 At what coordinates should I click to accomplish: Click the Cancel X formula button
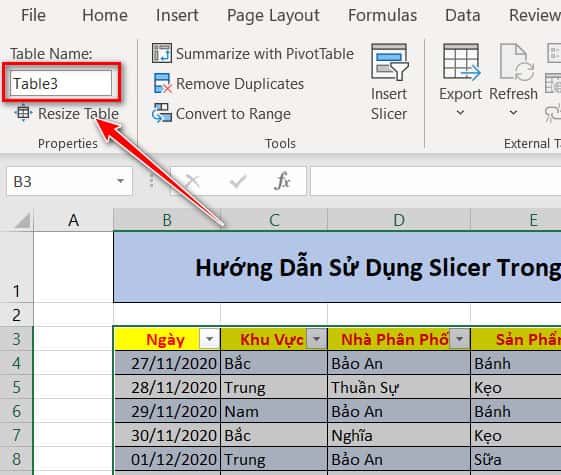[x=193, y=181]
